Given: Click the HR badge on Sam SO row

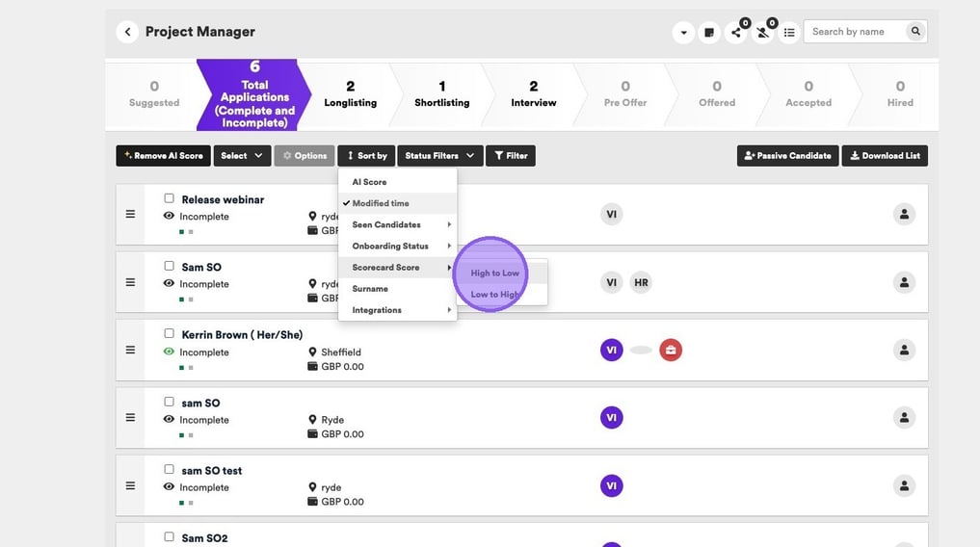Looking at the screenshot, I should coord(642,282).
